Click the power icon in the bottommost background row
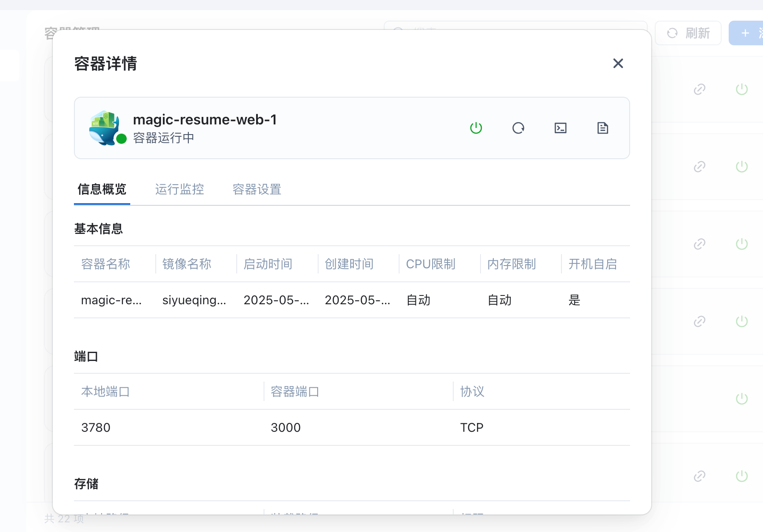Screen dimensions: 763x532 (741, 476)
